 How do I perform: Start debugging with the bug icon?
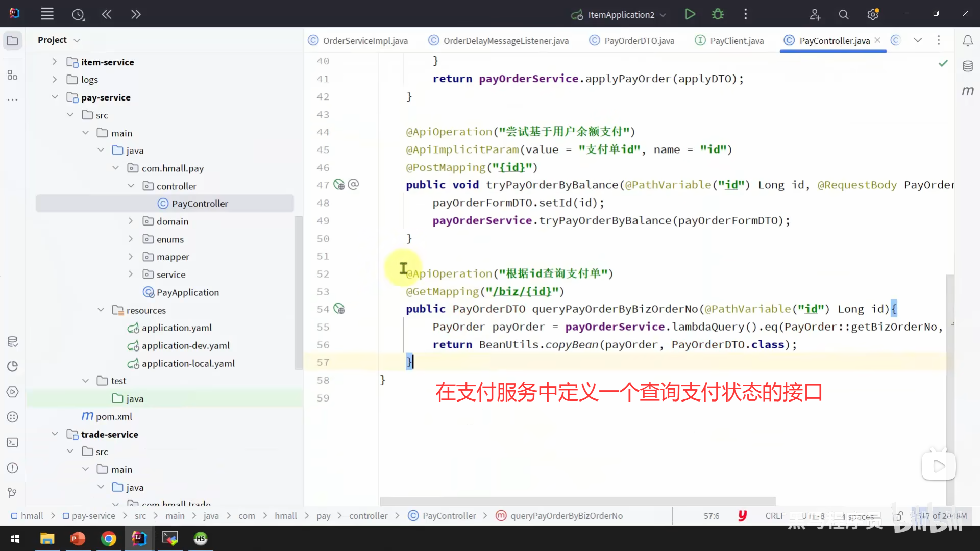[x=718, y=14]
